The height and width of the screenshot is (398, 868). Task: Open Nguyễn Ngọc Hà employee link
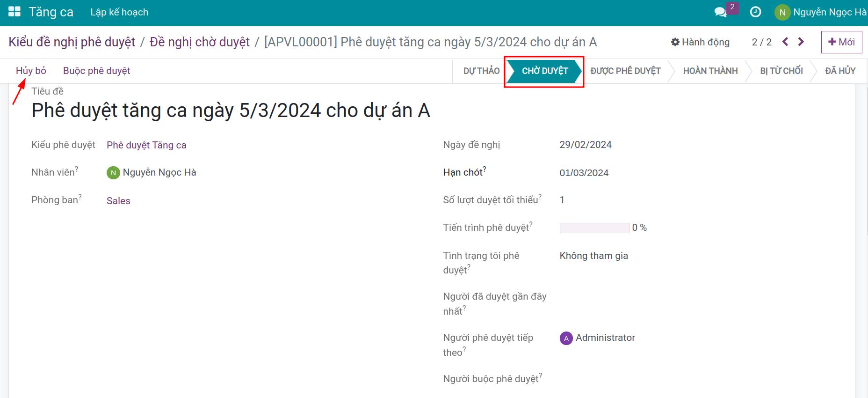pos(159,172)
